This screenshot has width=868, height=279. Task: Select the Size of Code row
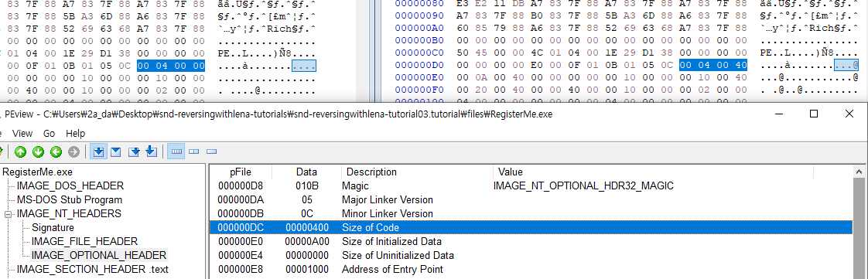[531, 227]
